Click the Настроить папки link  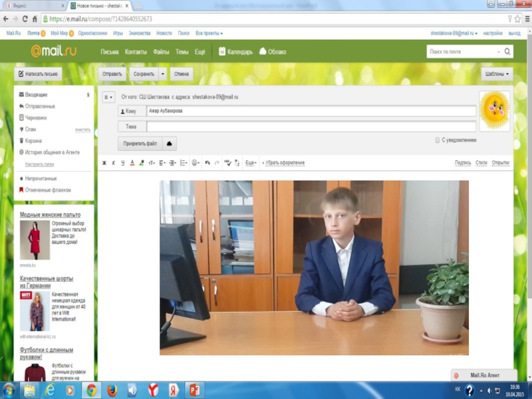[x=39, y=164]
